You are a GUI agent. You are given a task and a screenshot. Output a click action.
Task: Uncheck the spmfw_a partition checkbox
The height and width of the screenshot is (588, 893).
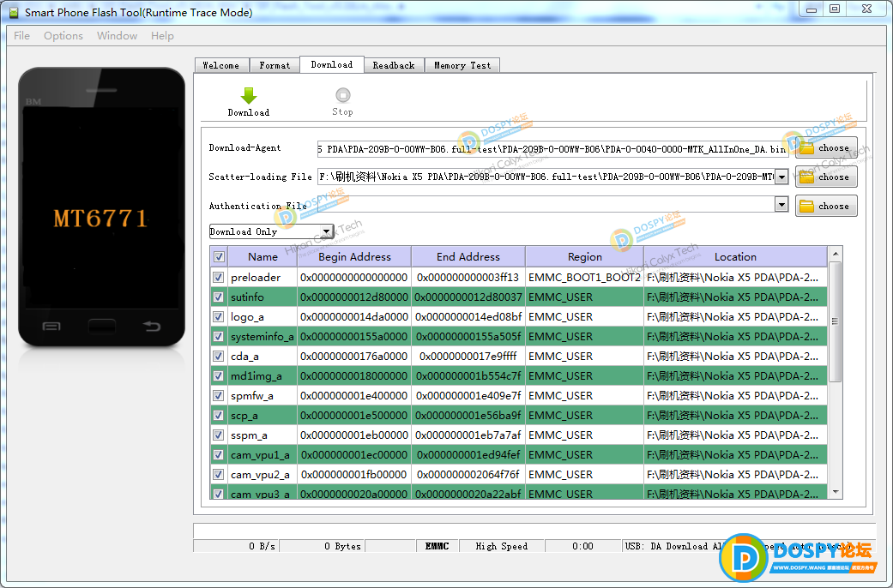point(218,396)
